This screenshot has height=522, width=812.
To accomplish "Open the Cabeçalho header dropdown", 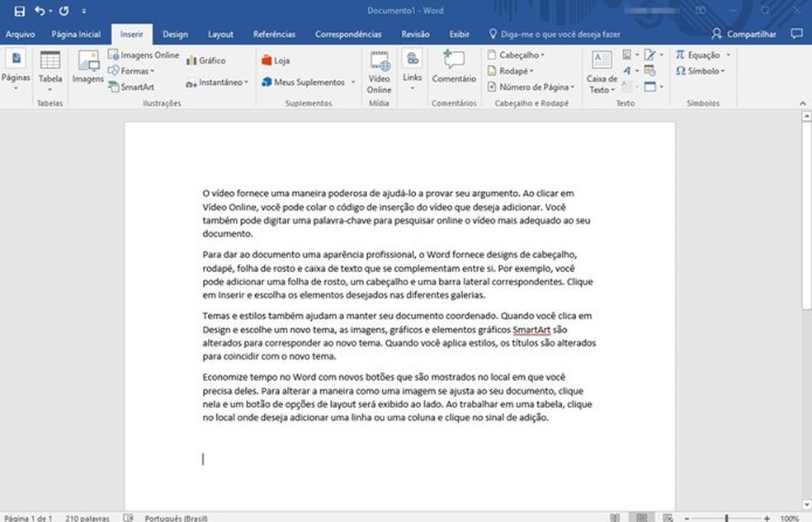I will [518, 54].
